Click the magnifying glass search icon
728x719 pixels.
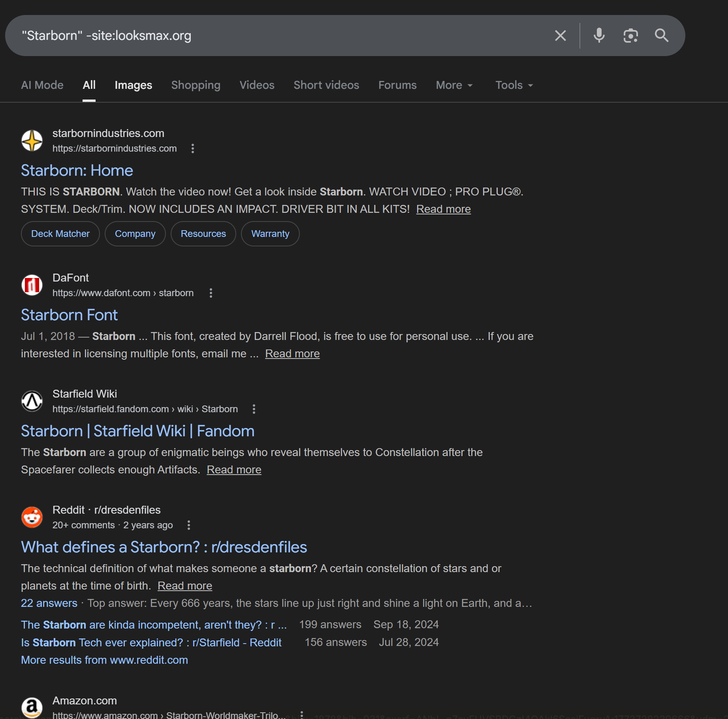click(661, 36)
